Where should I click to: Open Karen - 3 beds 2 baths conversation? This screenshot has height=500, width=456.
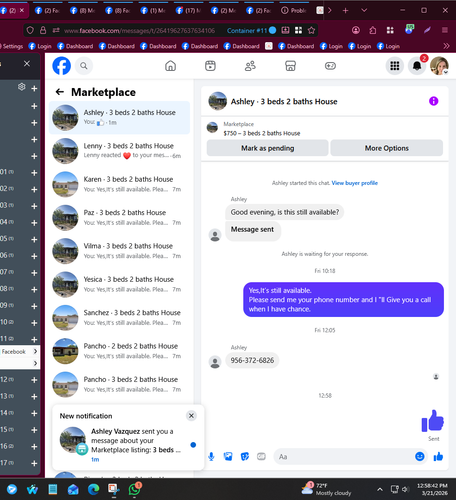[x=119, y=184]
